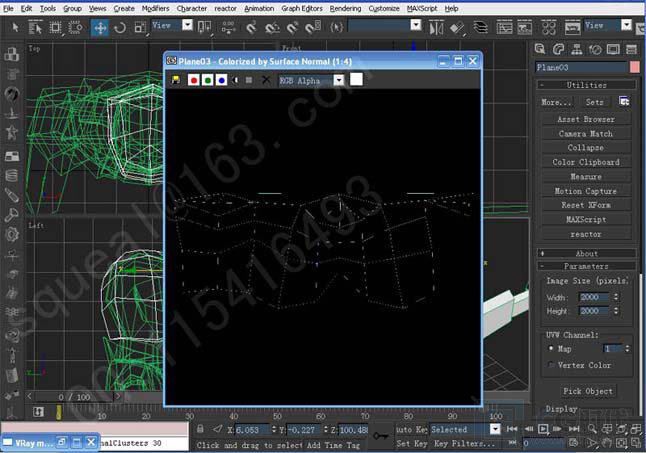
Task: Choose the Rectangular Selection Region tool
Action: tap(55, 28)
